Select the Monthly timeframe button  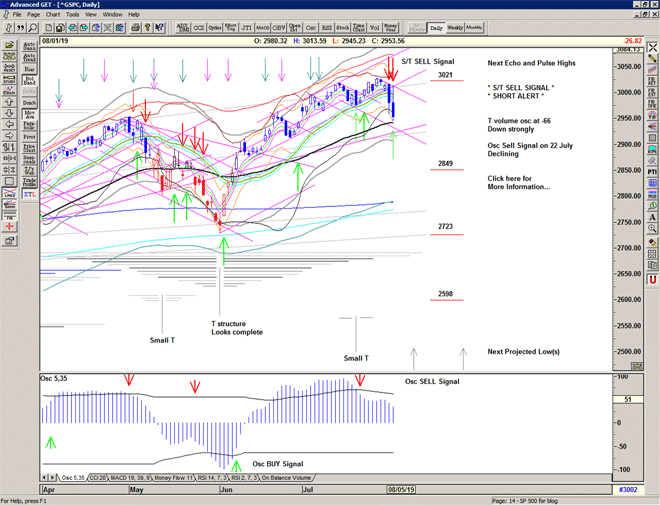474,28
